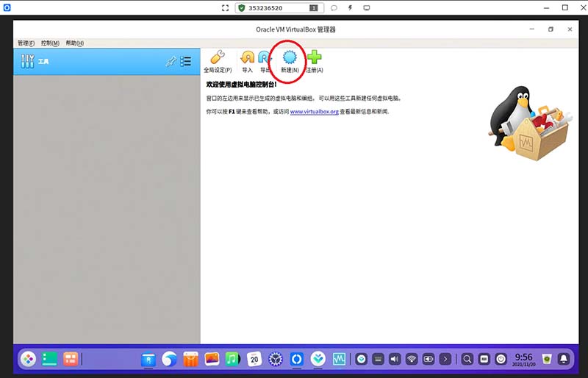Click the green desktop icon in dock
The width and height of the screenshot is (588, 378).
pos(49,359)
